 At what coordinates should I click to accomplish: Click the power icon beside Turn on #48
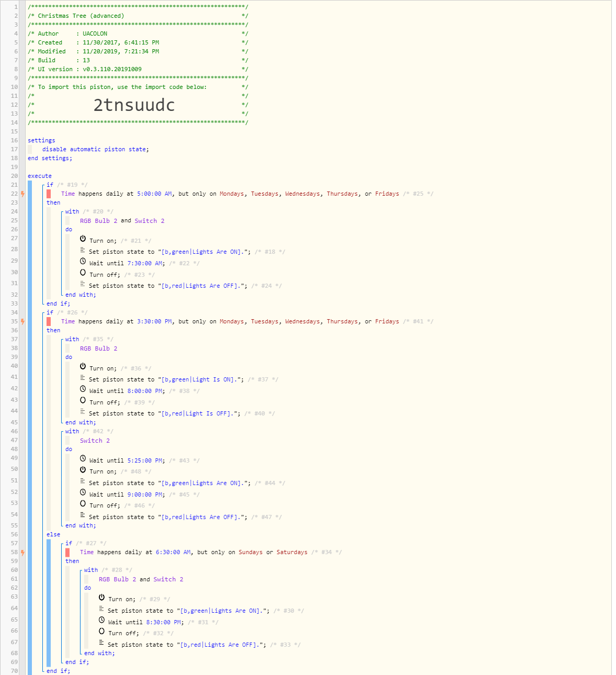83,469
